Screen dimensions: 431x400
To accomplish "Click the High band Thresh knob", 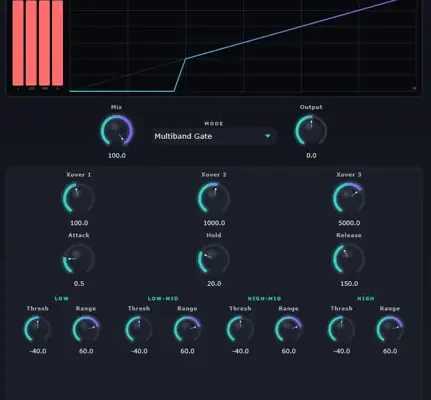I will [x=342, y=329].
